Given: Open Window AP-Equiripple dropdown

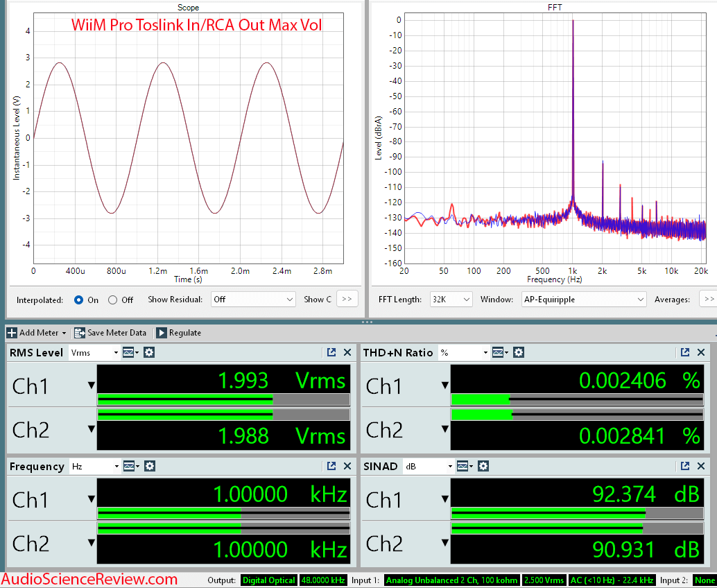Looking at the screenshot, I should (583, 300).
